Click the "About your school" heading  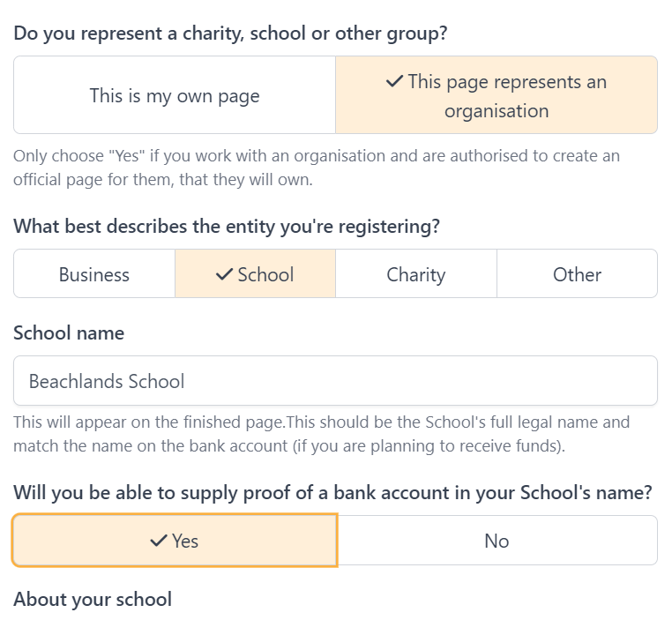(93, 600)
